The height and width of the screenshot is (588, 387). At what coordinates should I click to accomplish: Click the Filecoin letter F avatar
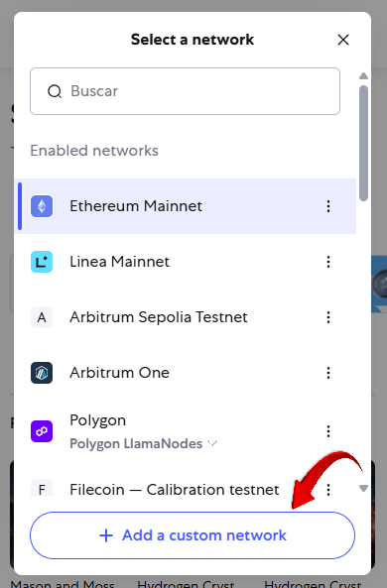pyautogui.click(x=42, y=488)
